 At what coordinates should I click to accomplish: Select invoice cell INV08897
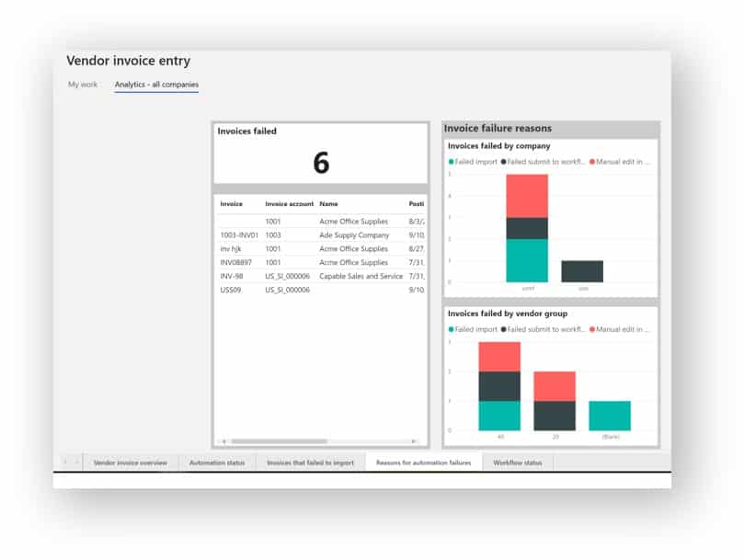pos(235,262)
